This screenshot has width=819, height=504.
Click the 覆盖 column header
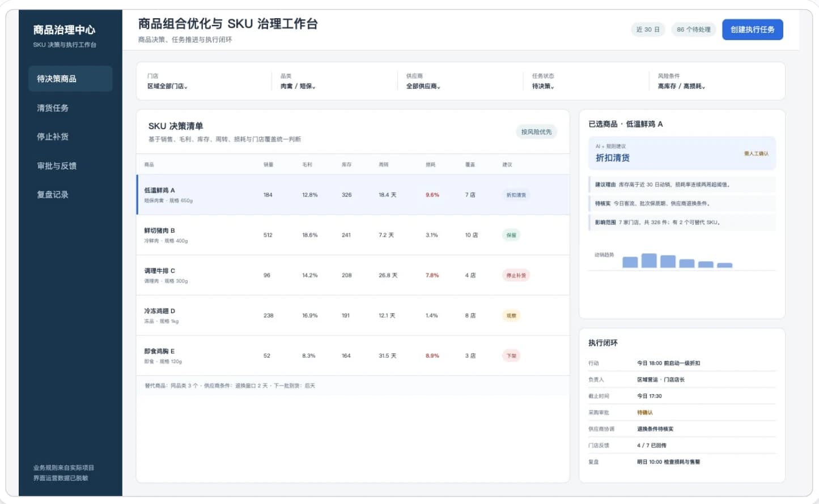(x=470, y=165)
